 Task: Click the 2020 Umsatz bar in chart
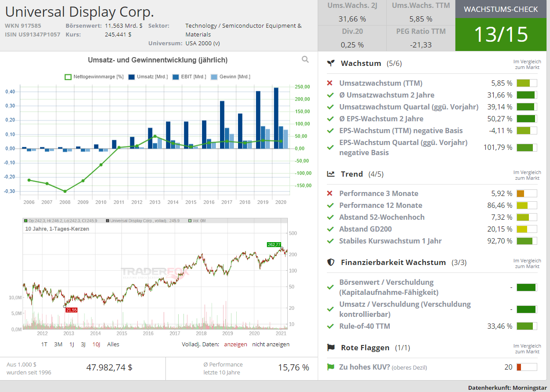(x=276, y=118)
